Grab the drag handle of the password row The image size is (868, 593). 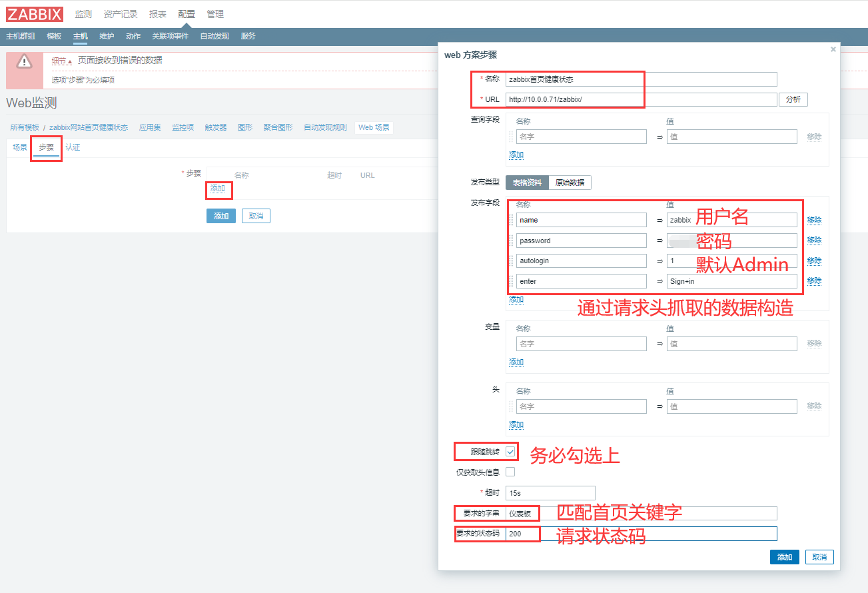click(511, 241)
